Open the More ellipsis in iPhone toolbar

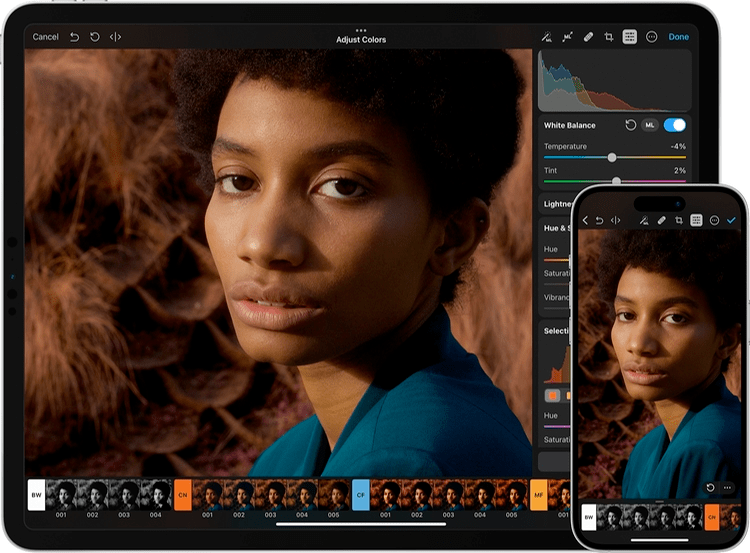(x=714, y=220)
